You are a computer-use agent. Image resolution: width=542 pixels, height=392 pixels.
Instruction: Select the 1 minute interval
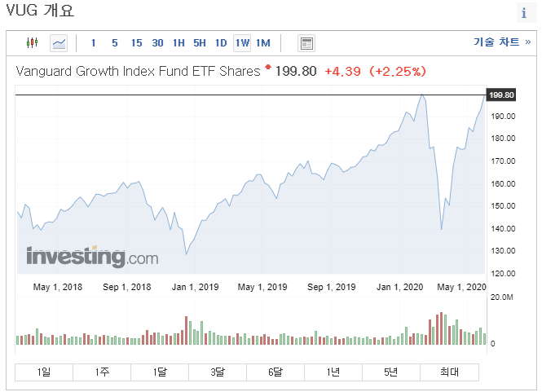click(94, 42)
